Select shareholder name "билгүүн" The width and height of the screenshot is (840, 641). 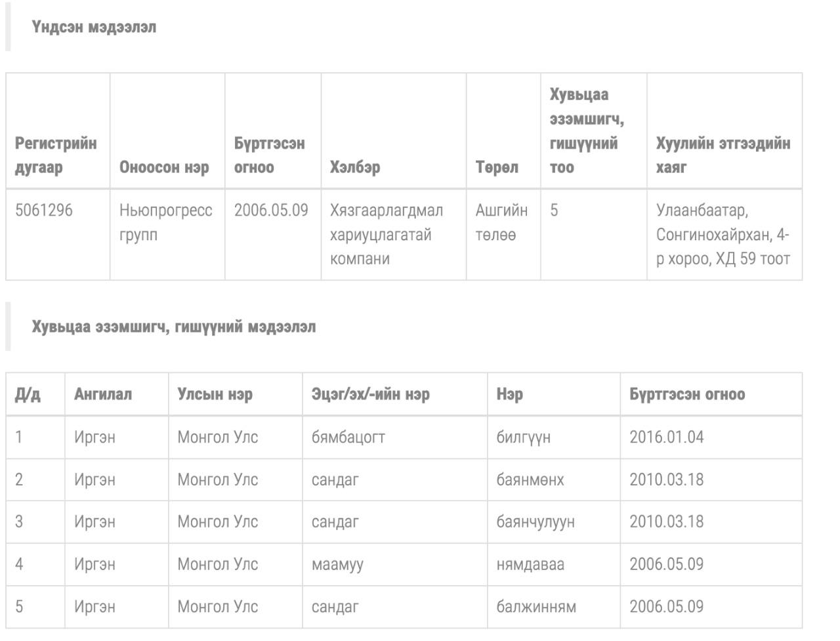[x=523, y=438]
